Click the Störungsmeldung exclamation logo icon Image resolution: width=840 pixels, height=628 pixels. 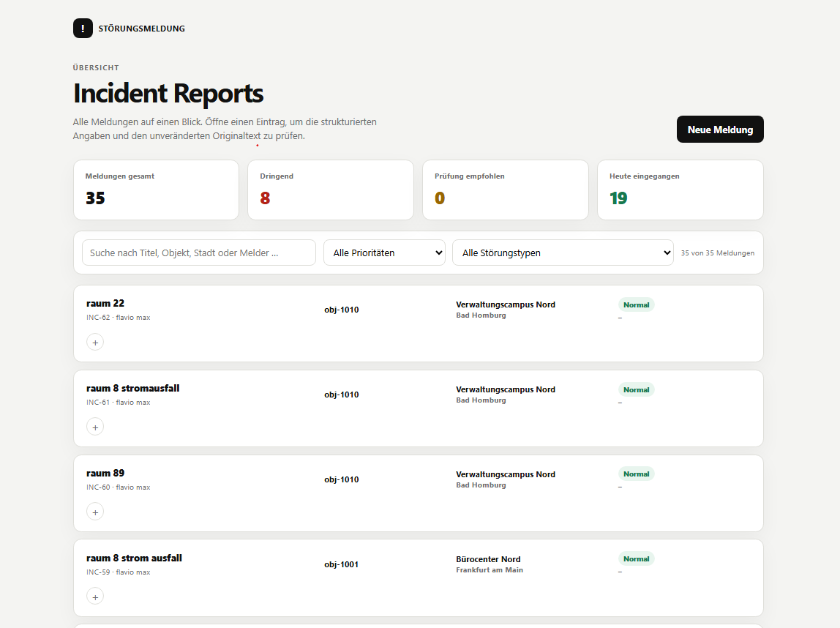pyautogui.click(x=83, y=29)
